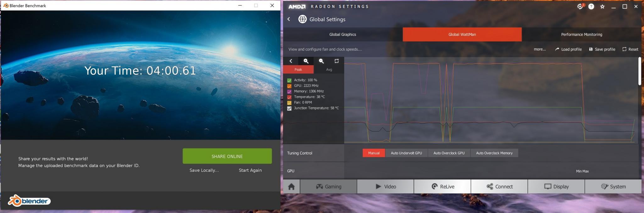Click Load profile in WattMan
Viewport: 644px width, 213px height.
[569, 49]
